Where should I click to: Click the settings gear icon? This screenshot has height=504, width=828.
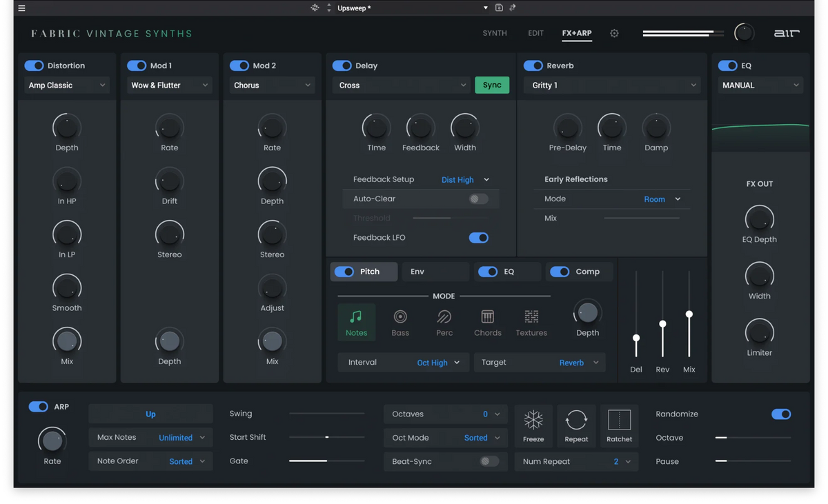614,33
